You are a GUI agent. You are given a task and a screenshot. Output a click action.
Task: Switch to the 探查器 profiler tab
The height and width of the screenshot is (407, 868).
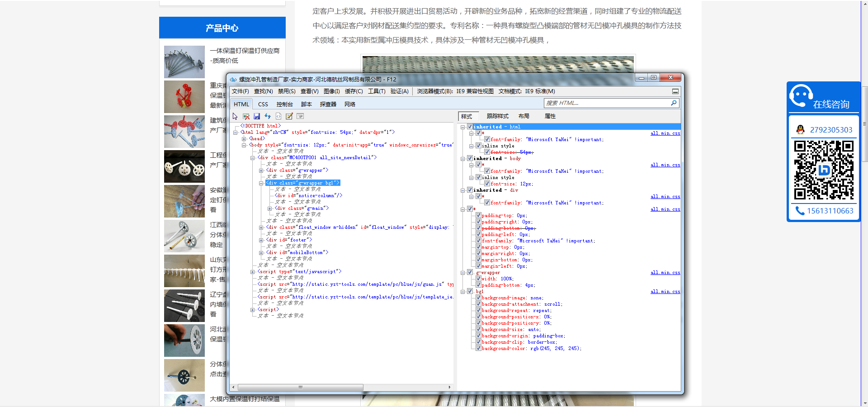click(x=328, y=104)
